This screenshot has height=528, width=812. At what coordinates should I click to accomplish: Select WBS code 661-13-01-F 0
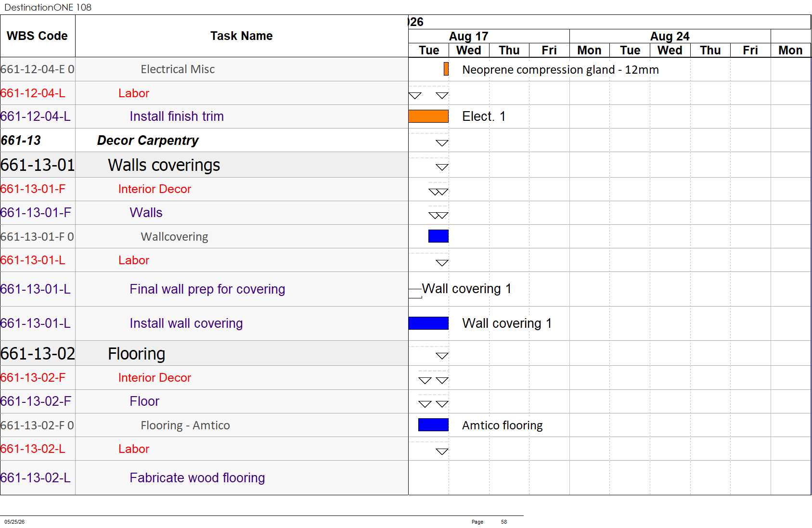point(38,237)
